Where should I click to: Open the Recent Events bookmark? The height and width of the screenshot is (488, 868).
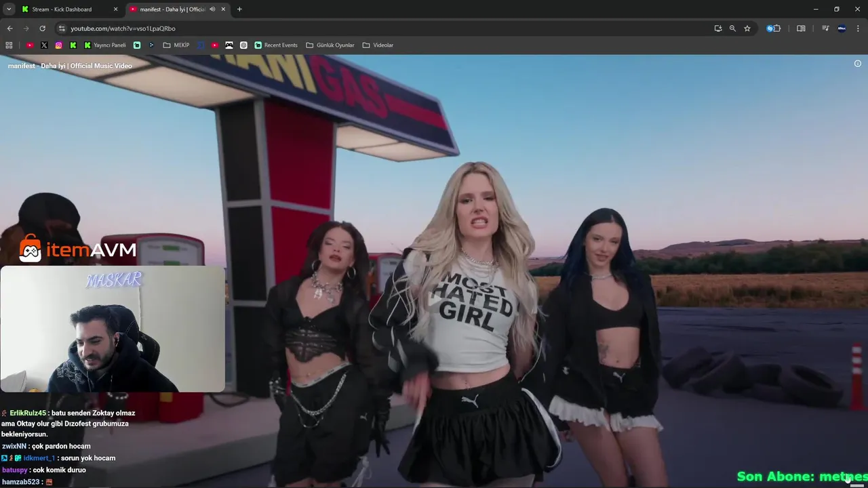pyautogui.click(x=276, y=45)
